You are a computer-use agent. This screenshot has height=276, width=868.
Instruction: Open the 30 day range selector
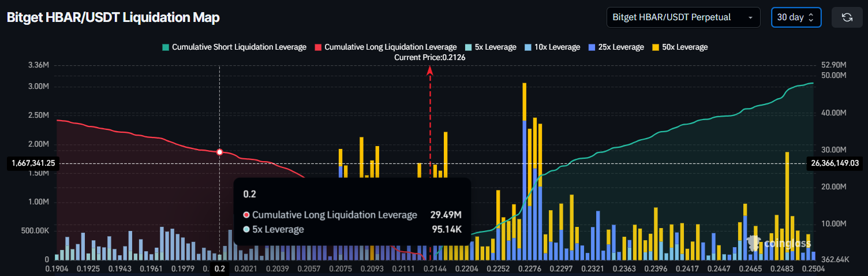point(796,17)
